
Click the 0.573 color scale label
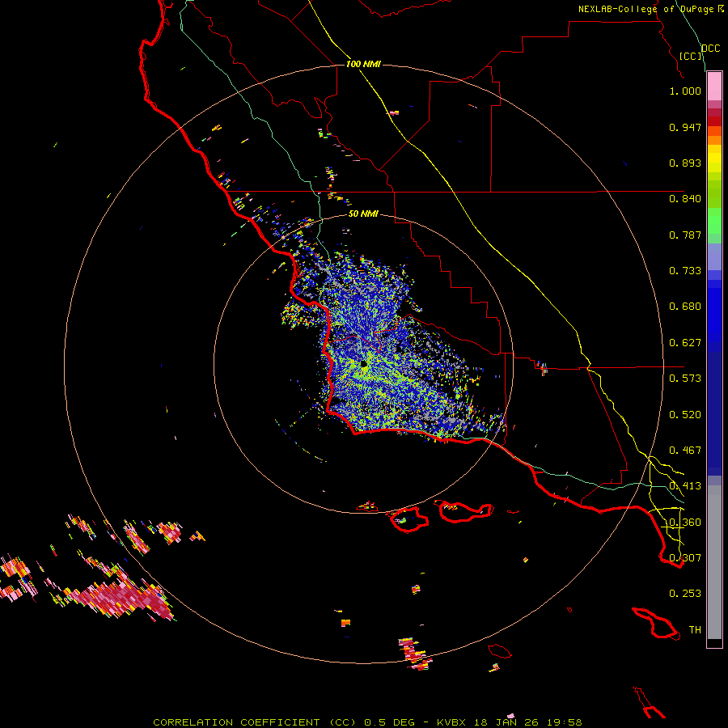pos(685,379)
